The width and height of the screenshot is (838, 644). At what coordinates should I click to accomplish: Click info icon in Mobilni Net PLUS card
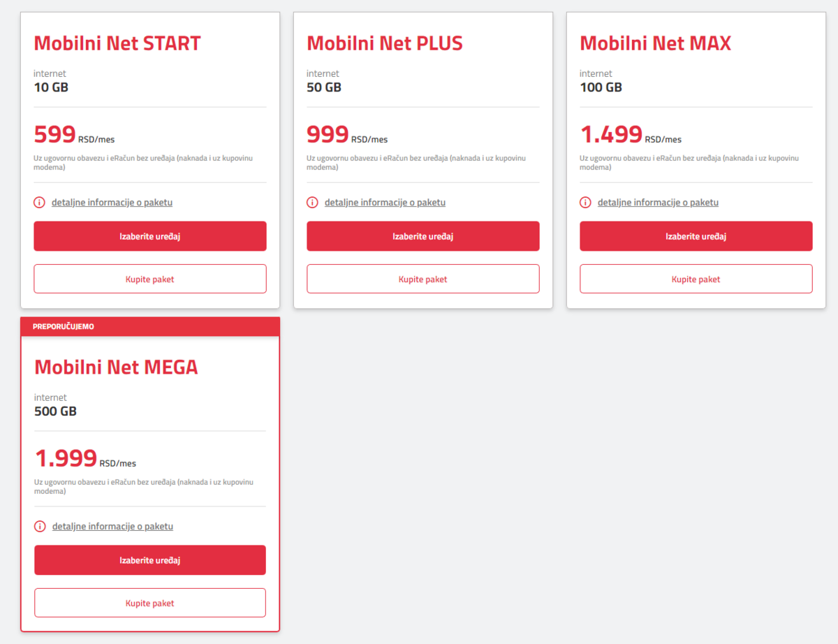(312, 203)
